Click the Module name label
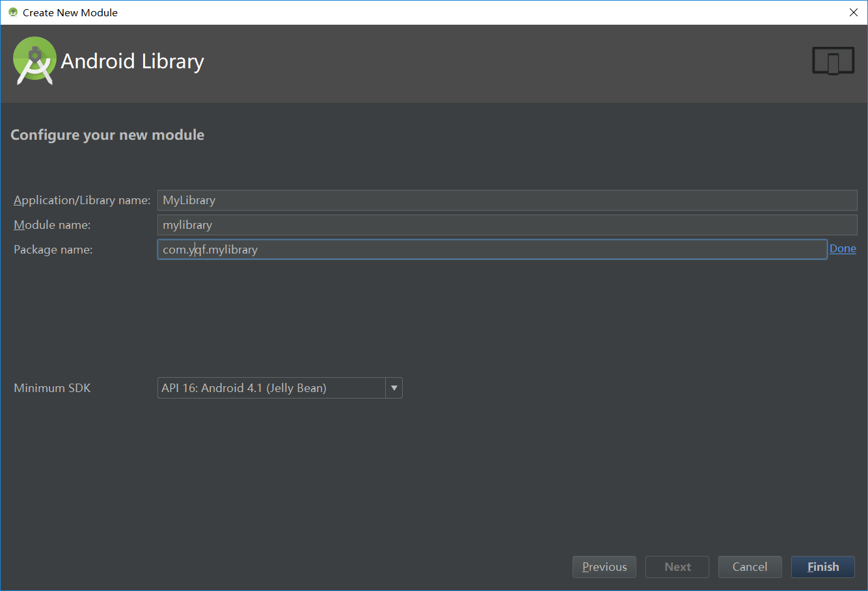 [52, 225]
